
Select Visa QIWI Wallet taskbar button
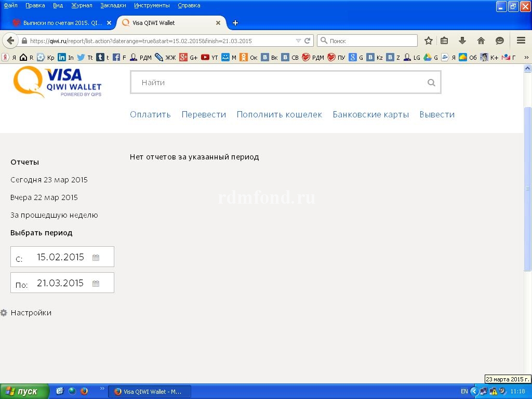pos(149,392)
